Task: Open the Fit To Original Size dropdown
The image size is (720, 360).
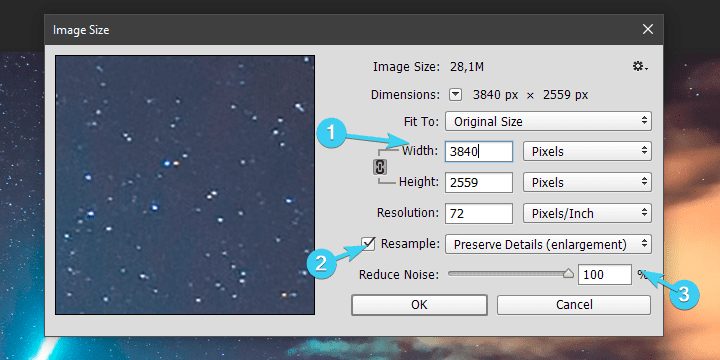Action: (x=548, y=122)
